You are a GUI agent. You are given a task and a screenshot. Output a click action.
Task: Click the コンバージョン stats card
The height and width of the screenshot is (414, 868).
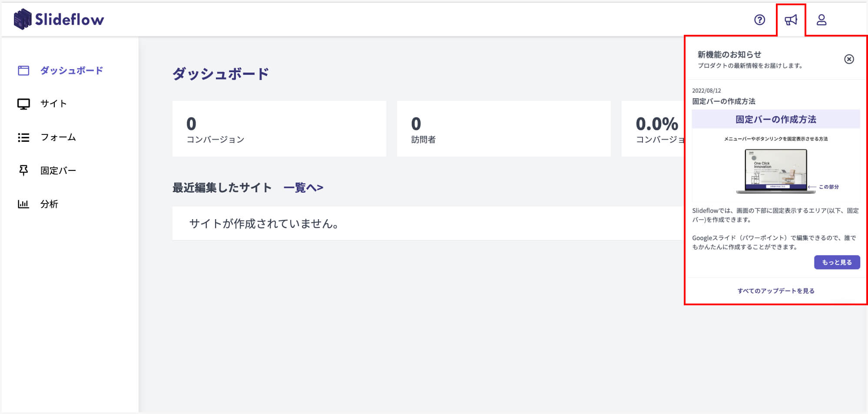279,129
